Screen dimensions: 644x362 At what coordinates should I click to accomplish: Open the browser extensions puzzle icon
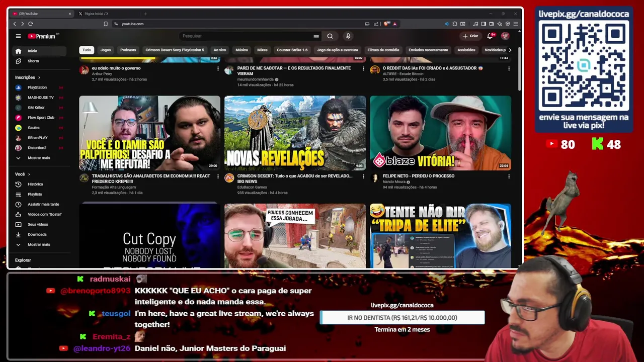[455, 24]
